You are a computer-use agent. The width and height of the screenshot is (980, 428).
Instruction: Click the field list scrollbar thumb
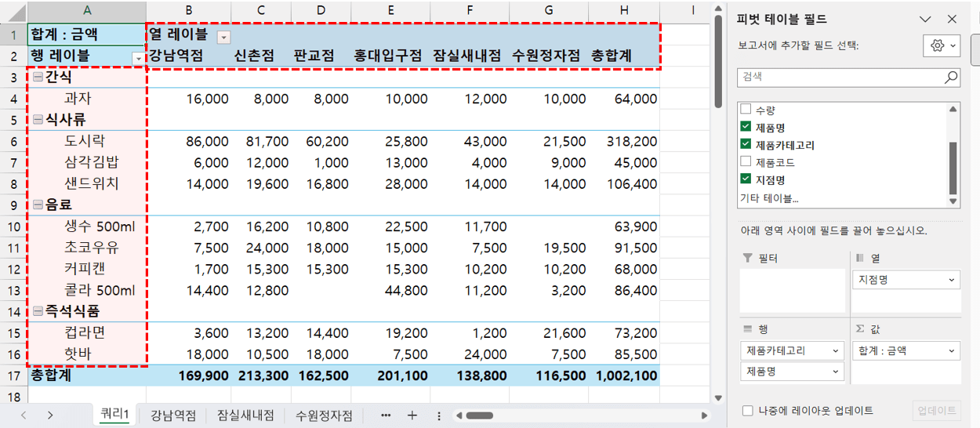click(953, 168)
